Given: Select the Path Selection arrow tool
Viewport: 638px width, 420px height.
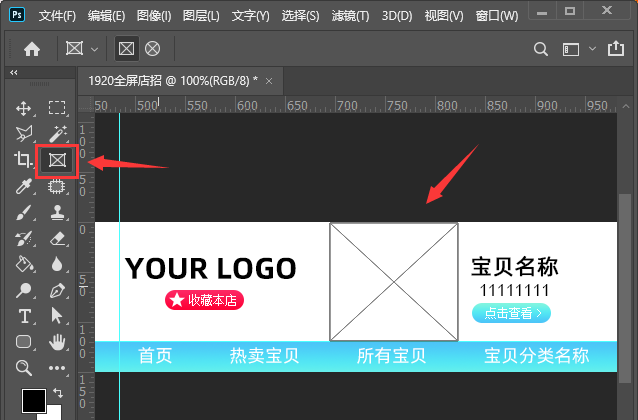Looking at the screenshot, I should [56, 316].
